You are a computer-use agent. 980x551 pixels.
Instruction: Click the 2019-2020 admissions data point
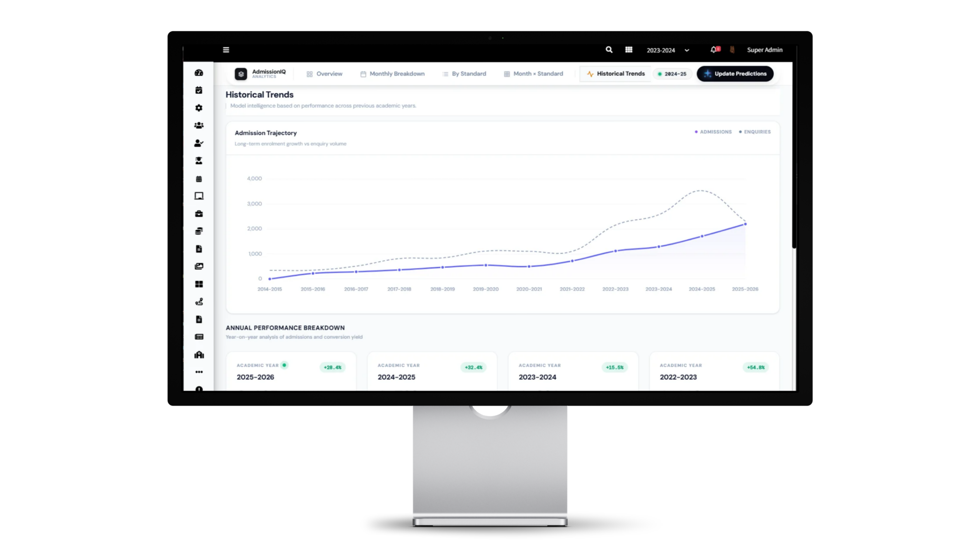pyautogui.click(x=486, y=265)
